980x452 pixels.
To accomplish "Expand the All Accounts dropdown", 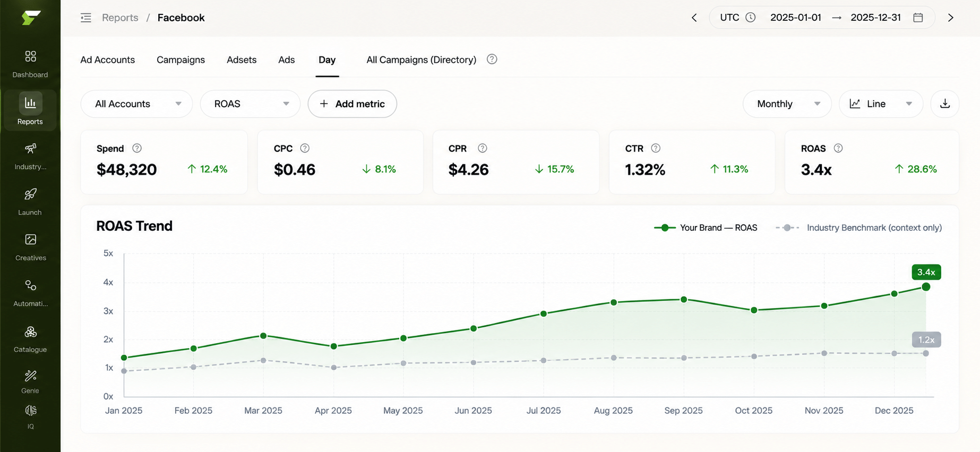I will click(136, 104).
